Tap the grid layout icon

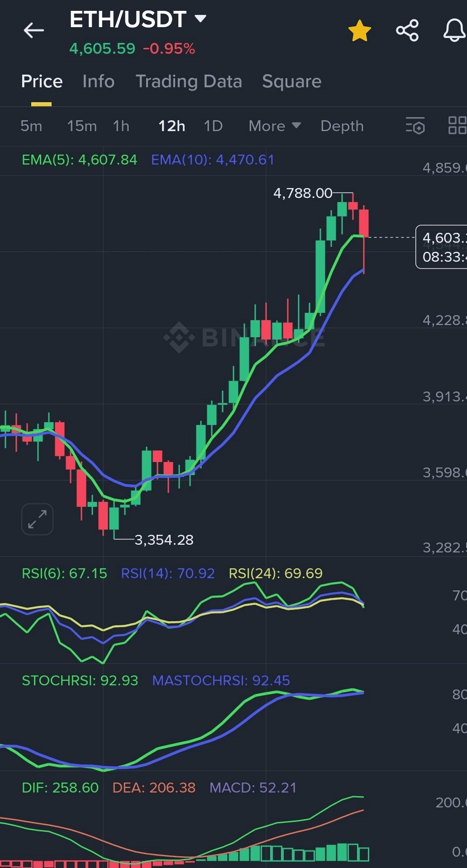pyautogui.click(x=457, y=126)
